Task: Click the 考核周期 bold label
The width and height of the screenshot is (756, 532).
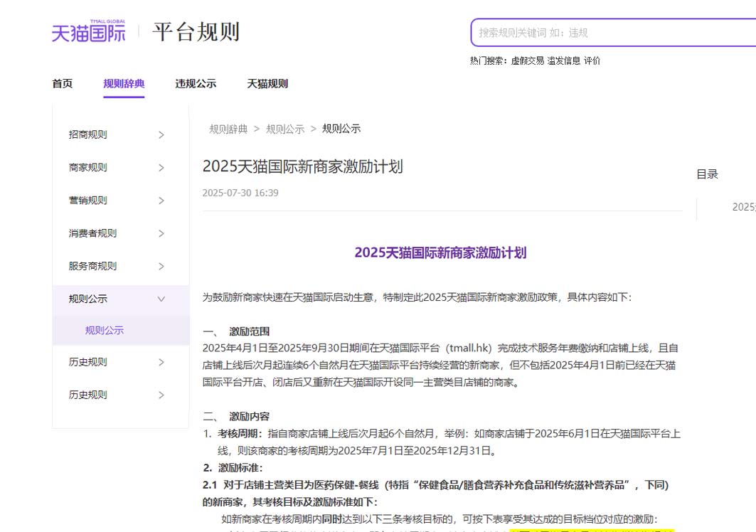Action: (x=240, y=434)
